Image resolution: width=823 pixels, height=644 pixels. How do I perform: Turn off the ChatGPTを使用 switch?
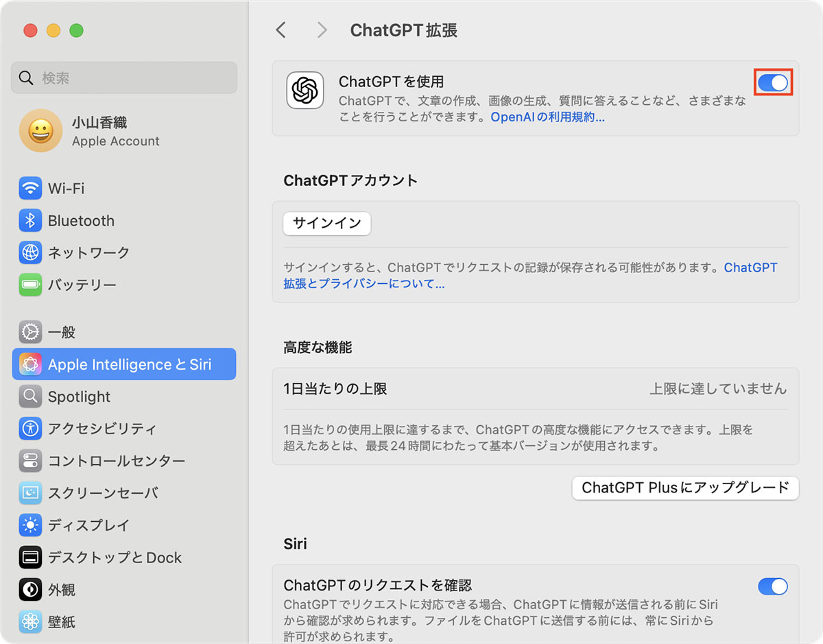[x=773, y=83]
